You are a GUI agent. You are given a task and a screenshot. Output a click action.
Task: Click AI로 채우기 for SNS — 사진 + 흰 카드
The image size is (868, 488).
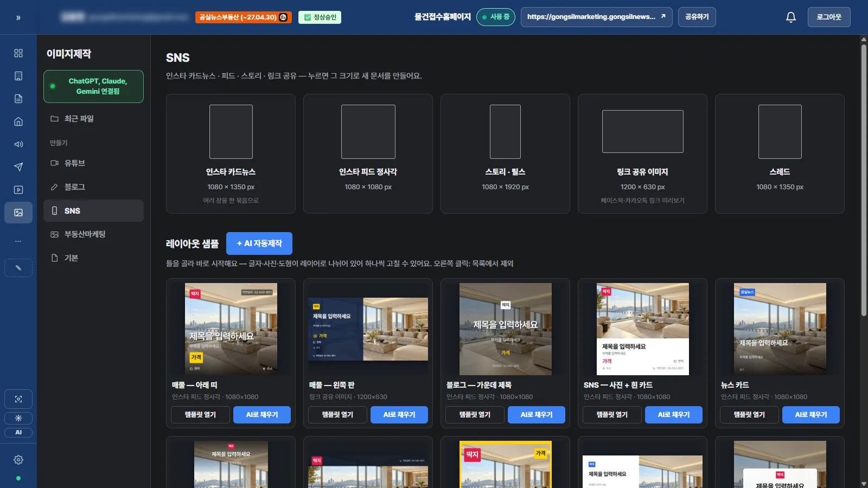coord(674,415)
